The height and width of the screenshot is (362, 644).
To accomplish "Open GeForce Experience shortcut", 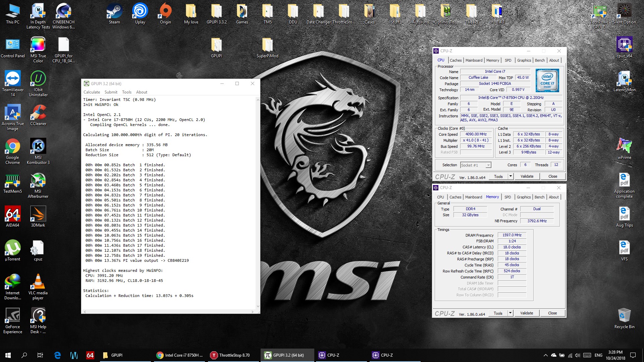I will pyautogui.click(x=13, y=320).
